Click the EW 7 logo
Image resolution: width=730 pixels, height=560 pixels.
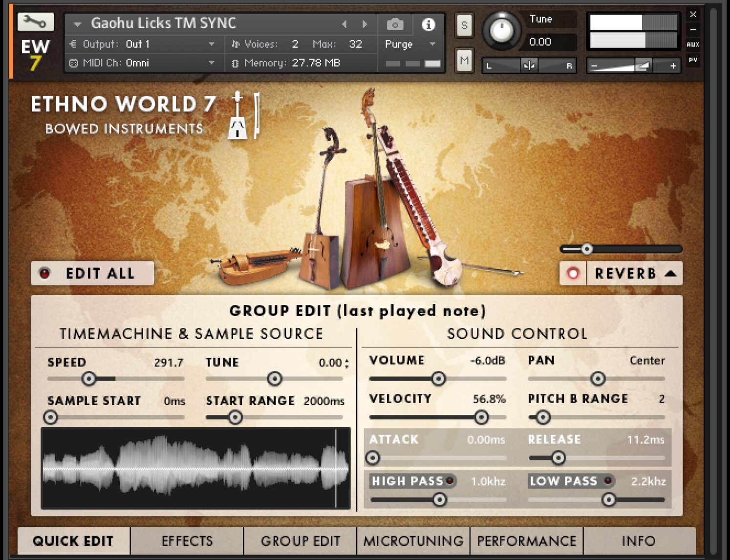point(35,54)
